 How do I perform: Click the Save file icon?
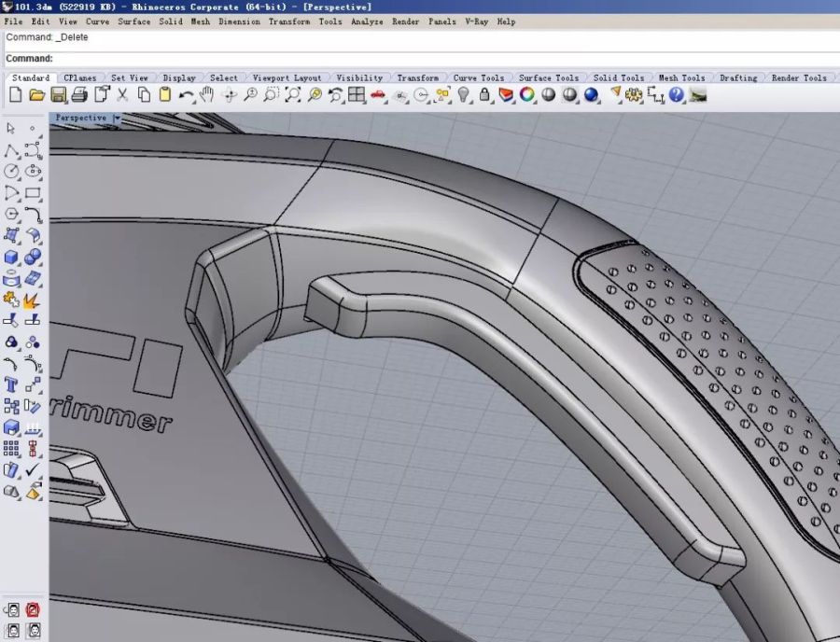(x=58, y=94)
